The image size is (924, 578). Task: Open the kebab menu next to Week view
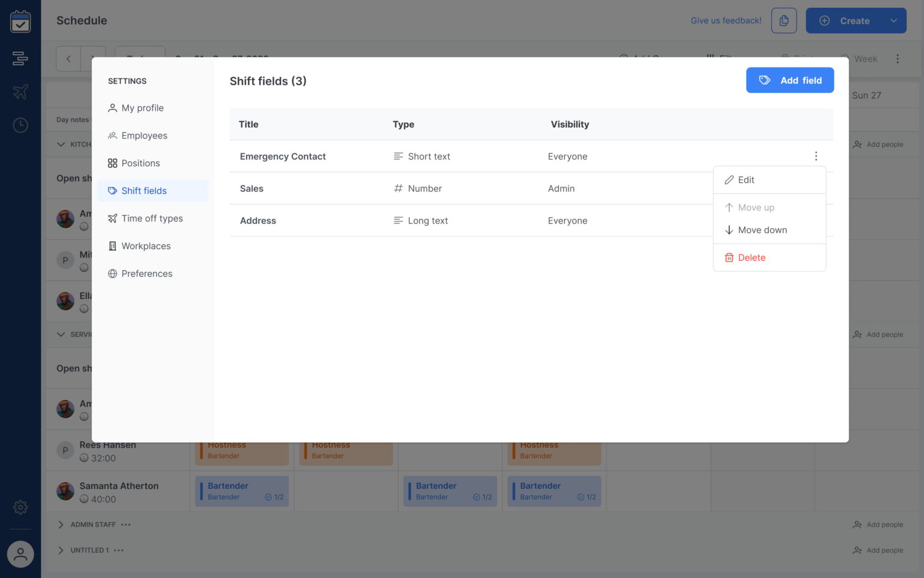(x=898, y=58)
